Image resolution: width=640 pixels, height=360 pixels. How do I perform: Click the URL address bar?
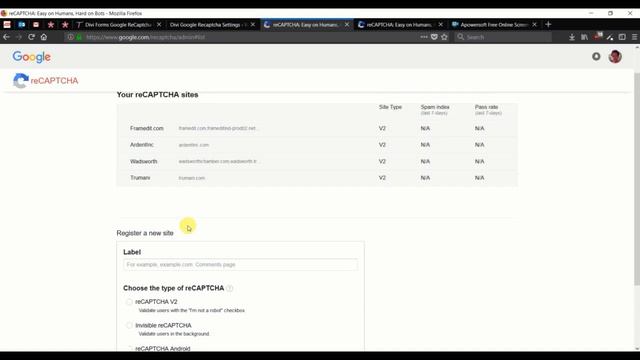pos(245,37)
